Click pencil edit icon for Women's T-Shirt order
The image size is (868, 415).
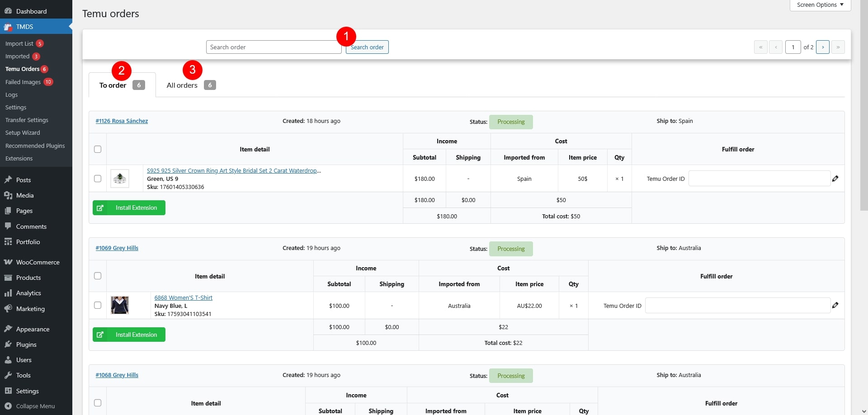(x=835, y=305)
